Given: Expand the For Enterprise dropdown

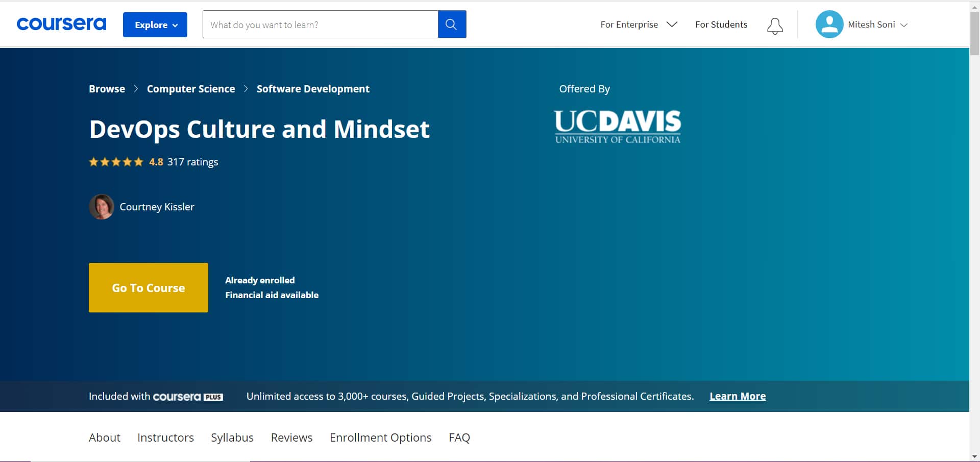Looking at the screenshot, I should point(639,25).
